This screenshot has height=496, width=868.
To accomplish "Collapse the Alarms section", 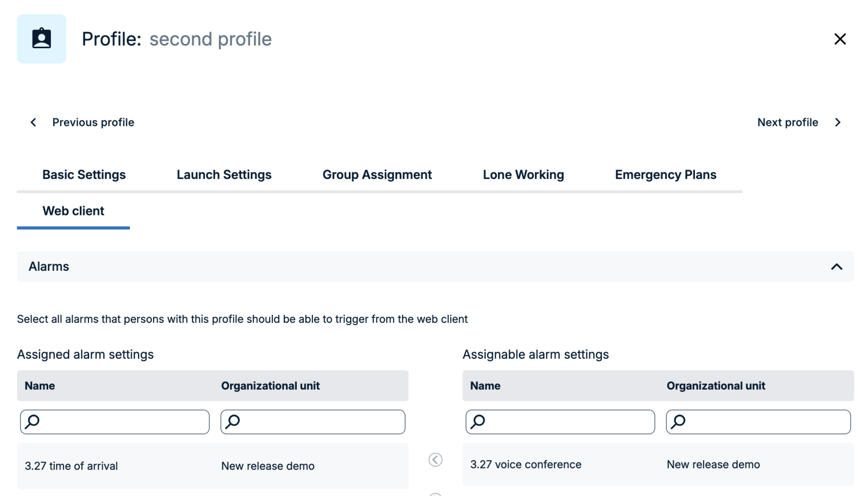I will click(837, 266).
